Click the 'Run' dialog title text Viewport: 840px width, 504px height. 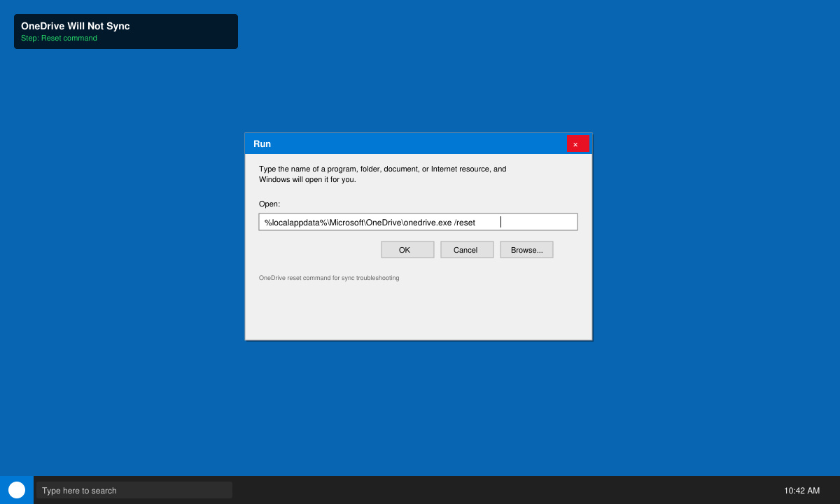coord(262,143)
